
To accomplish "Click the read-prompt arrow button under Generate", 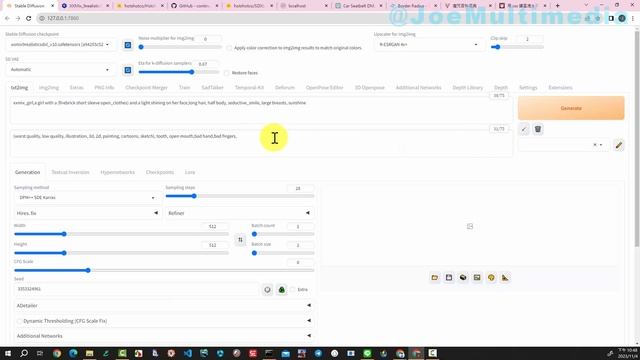I will tap(524, 129).
